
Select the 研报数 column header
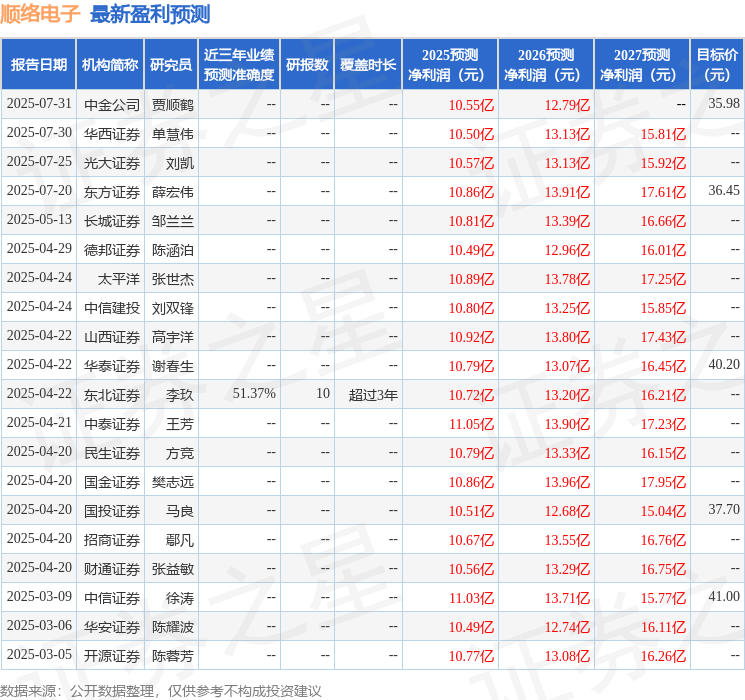pyautogui.click(x=307, y=64)
